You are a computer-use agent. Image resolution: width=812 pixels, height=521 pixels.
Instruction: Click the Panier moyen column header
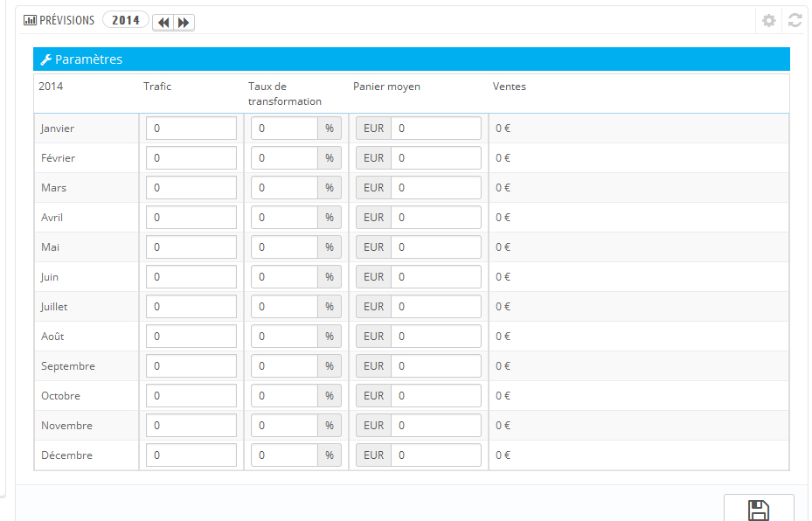[386, 87]
